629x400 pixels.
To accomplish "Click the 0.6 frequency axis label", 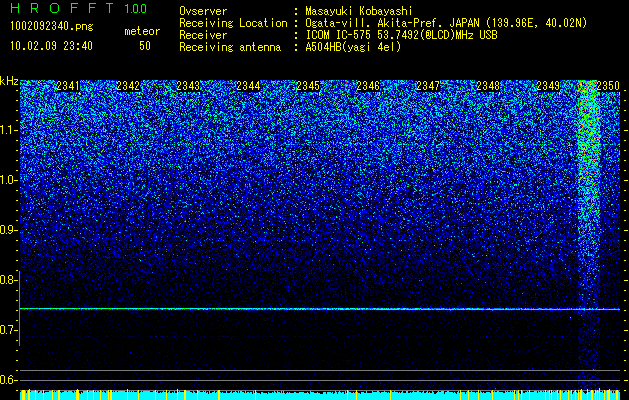I will [9, 380].
